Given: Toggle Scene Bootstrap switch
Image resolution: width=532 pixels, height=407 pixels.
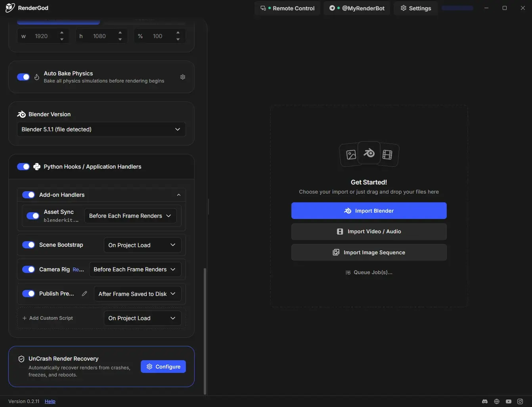Looking at the screenshot, I should (29, 245).
